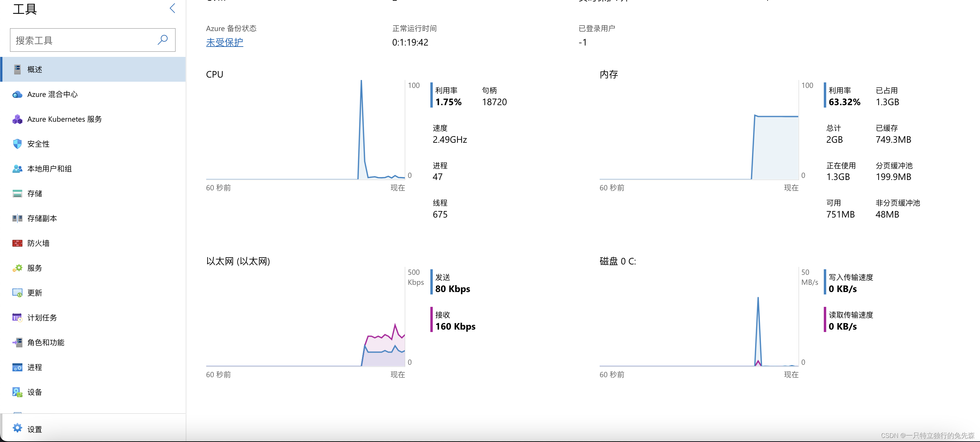Viewport: 980px width, 442px height.
Task: Open the 存储 tool entry
Action: pos(93,194)
